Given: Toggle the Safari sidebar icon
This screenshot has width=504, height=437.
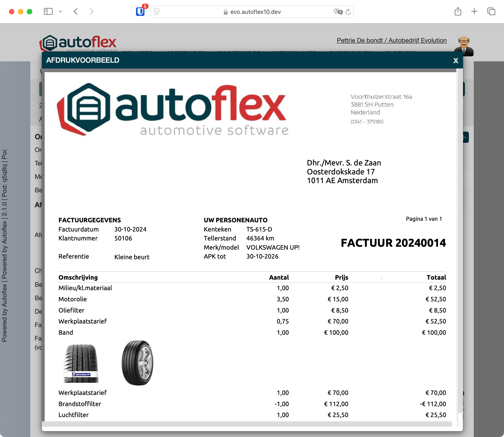Looking at the screenshot, I should pyautogui.click(x=48, y=11).
